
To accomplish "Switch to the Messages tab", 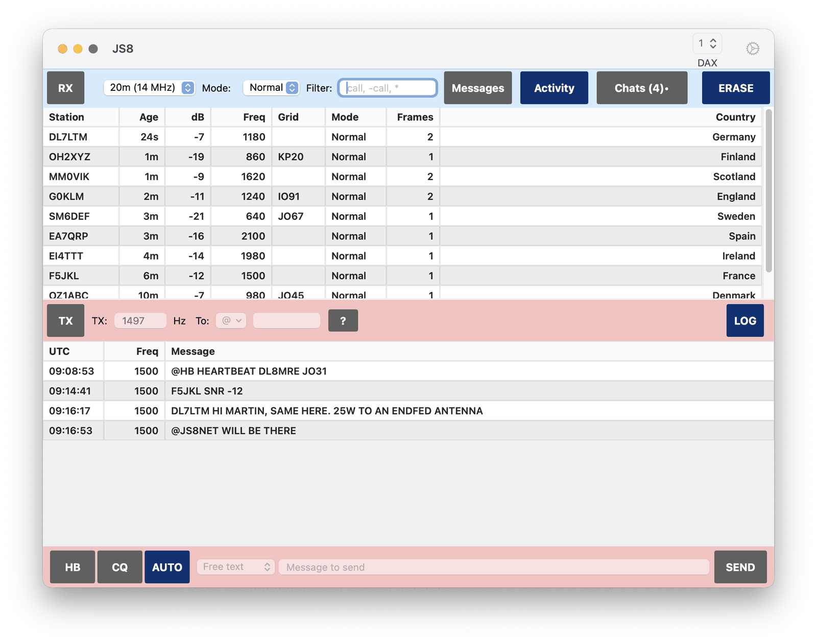I will tap(477, 88).
